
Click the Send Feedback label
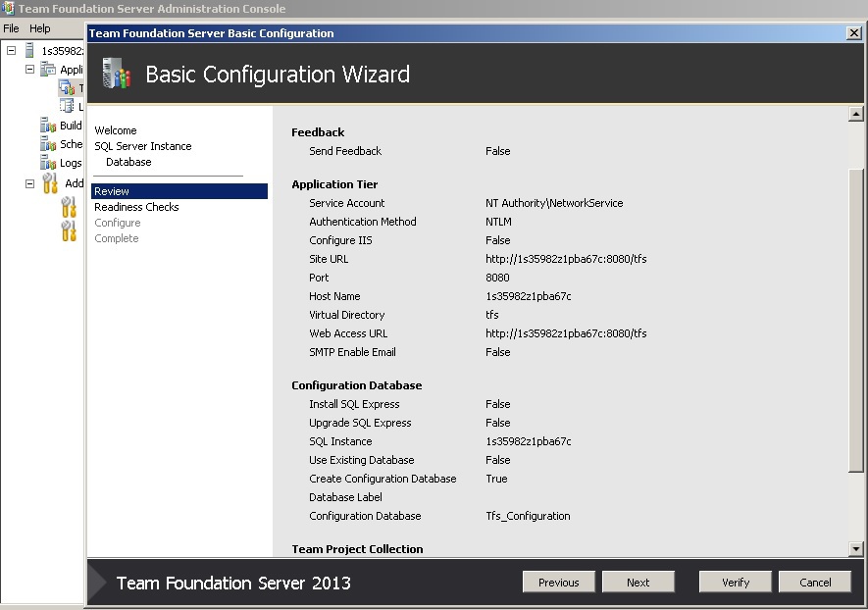tap(345, 151)
